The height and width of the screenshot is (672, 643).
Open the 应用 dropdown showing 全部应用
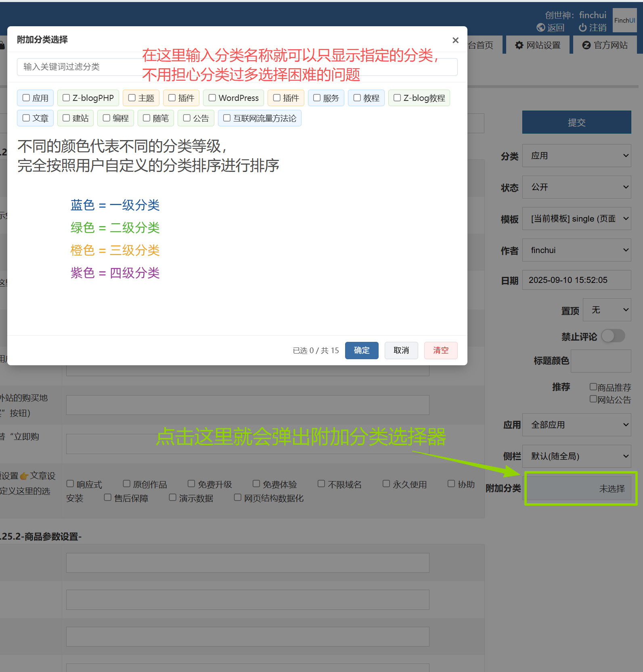pos(576,425)
